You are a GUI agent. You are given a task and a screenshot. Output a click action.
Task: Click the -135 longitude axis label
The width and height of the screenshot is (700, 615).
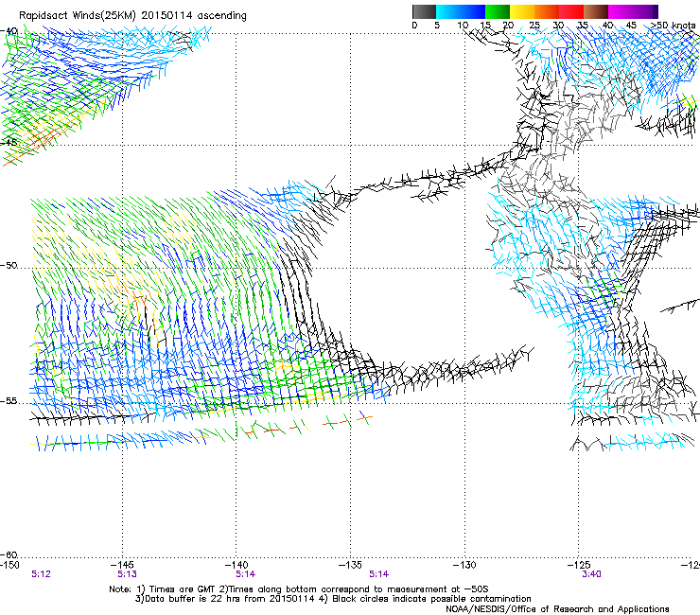[350, 565]
